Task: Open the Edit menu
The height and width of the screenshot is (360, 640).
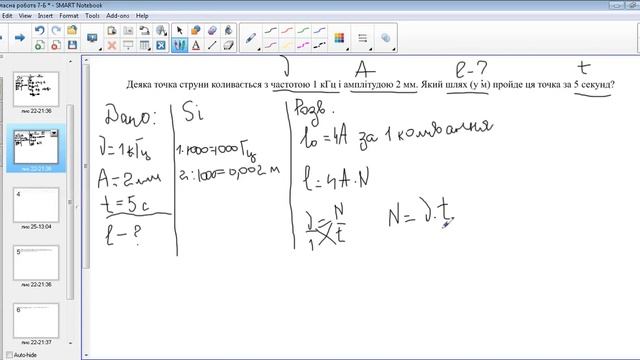Action: pos(7,16)
